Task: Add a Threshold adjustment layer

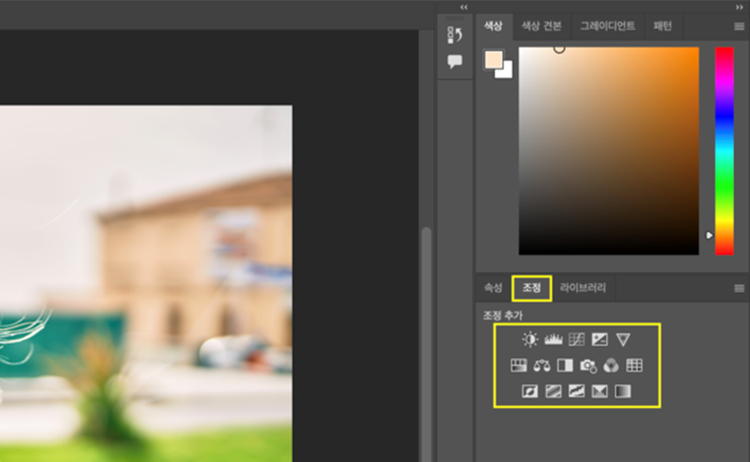Action: click(576, 391)
